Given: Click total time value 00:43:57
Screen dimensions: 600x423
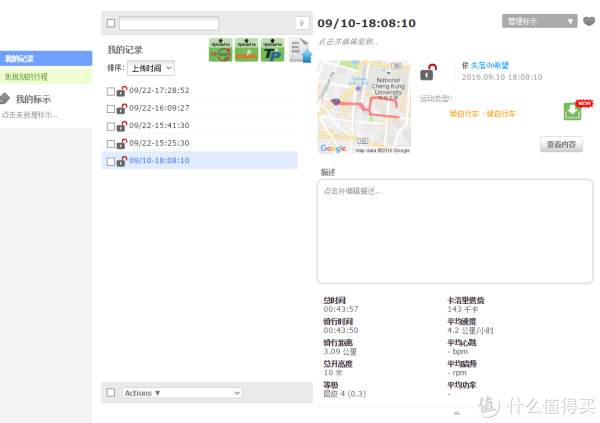Looking at the screenshot, I should pyautogui.click(x=341, y=309).
